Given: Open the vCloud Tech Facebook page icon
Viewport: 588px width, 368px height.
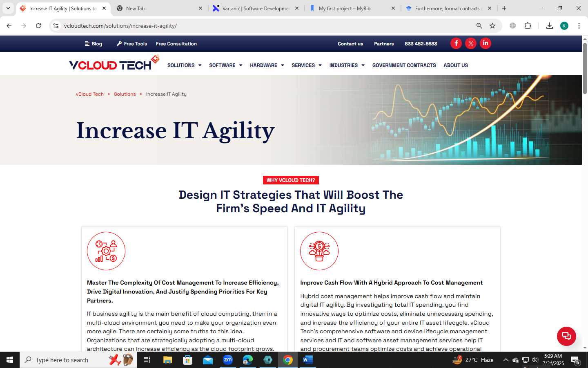Looking at the screenshot, I should coord(456,43).
